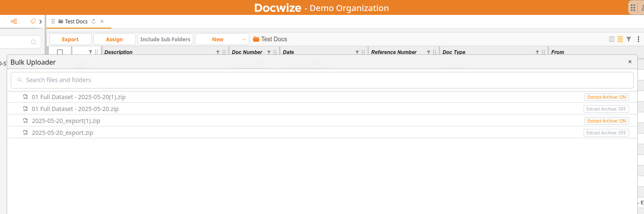Select the Test Docs tab
644x214 pixels.
[76, 21]
